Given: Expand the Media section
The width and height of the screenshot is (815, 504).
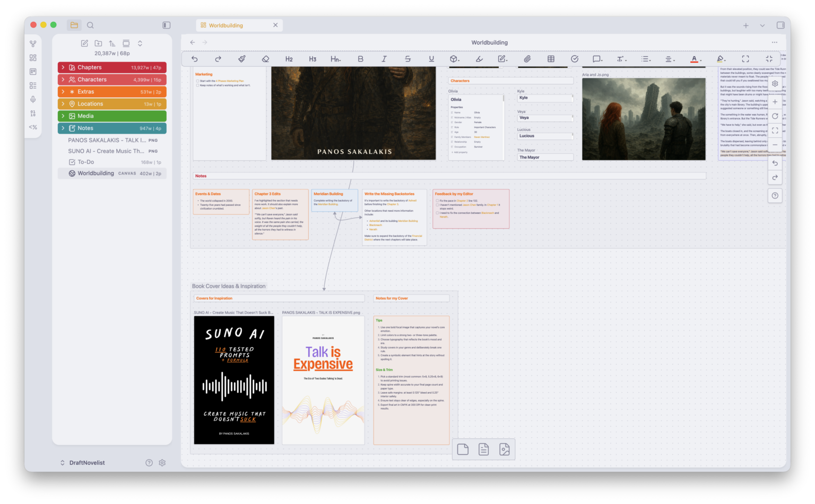Looking at the screenshot, I should click(63, 116).
